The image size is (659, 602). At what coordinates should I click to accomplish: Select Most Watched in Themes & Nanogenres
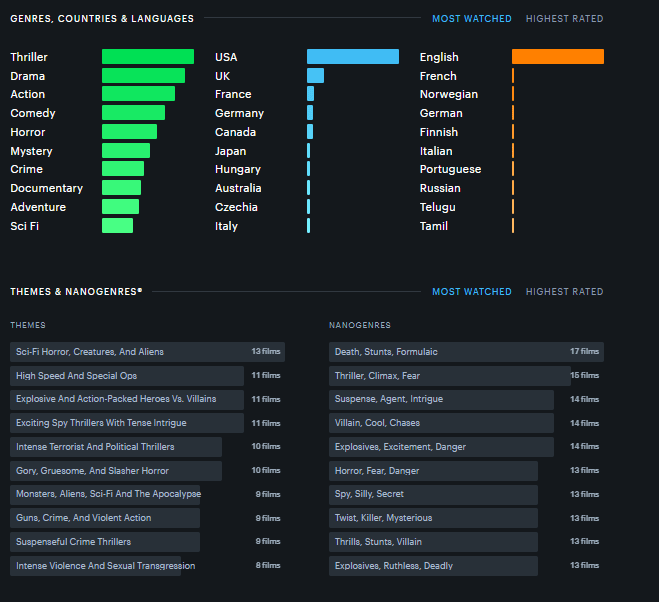click(471, 292)
